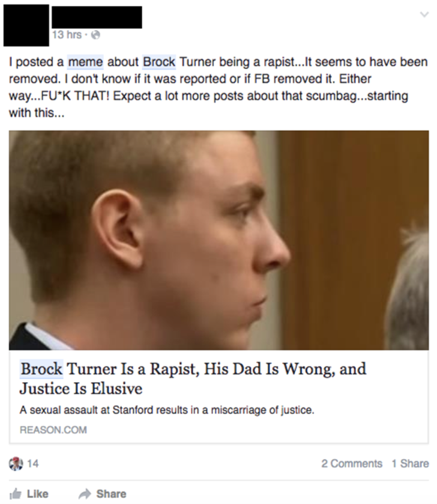Viewport: 437px width, 504px height.
Task: Click the article description about Stanford
Action: click(x=167, y=410)
